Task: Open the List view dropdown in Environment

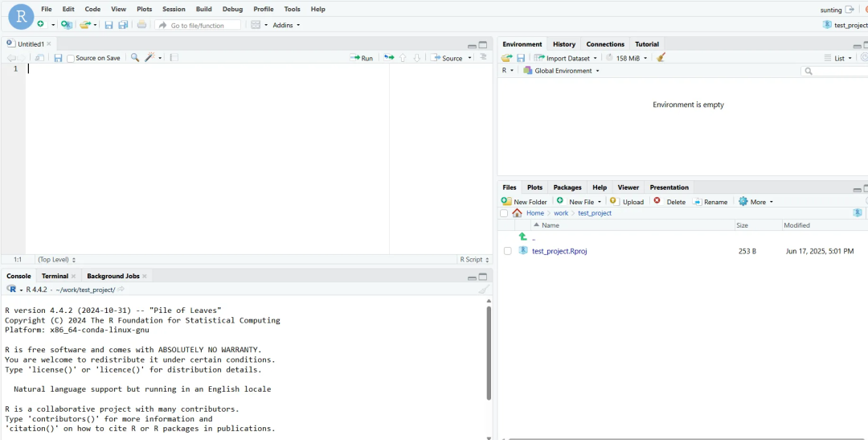Action: (838, 58)
